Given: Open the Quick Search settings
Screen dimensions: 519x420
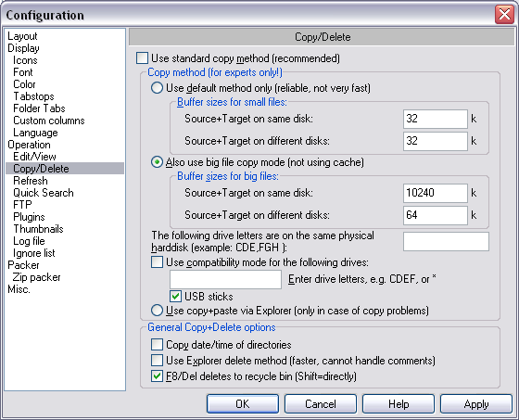Looking at the screenshot, I should pyautogui.click(x=44, y=193).
